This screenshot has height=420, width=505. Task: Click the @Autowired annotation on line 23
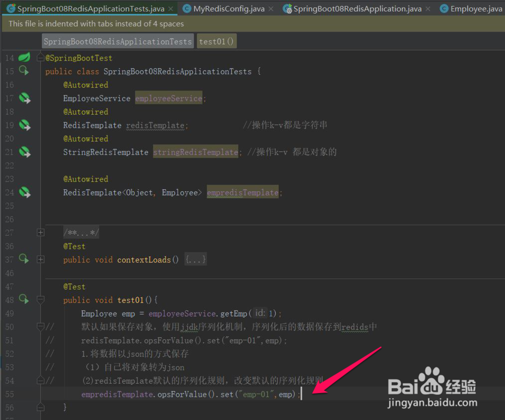86,179
